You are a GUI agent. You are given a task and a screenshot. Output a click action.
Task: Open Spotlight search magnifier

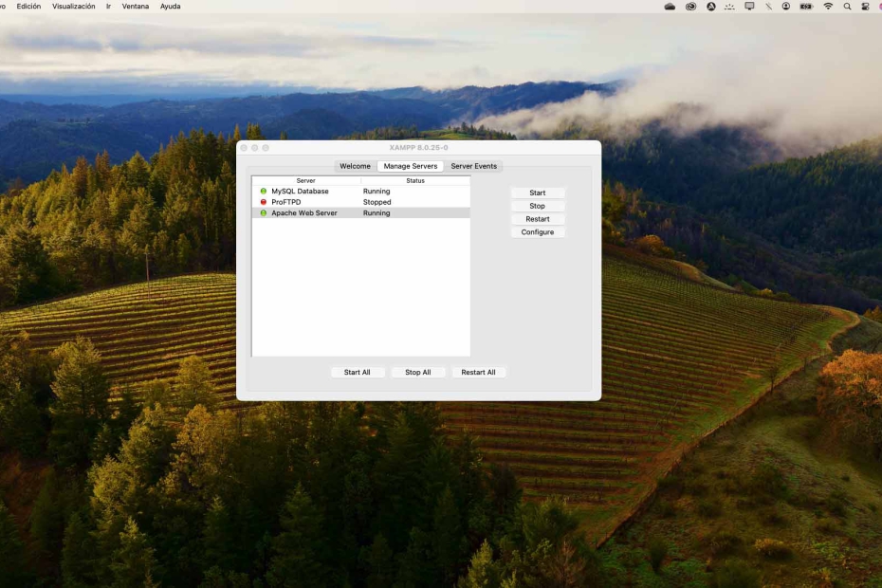coord(847,7)
